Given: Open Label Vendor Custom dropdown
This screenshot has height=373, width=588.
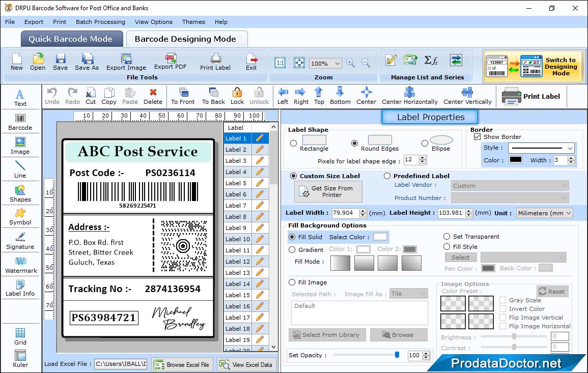Looking at the screenshot, I should click(510, 186).
